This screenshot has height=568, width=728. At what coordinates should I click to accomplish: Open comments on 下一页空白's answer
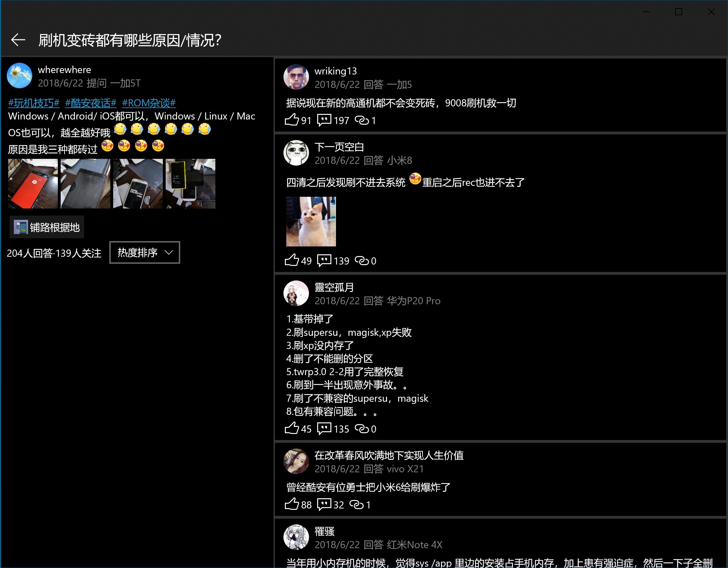pyautogui.click(x=324, y=260)
